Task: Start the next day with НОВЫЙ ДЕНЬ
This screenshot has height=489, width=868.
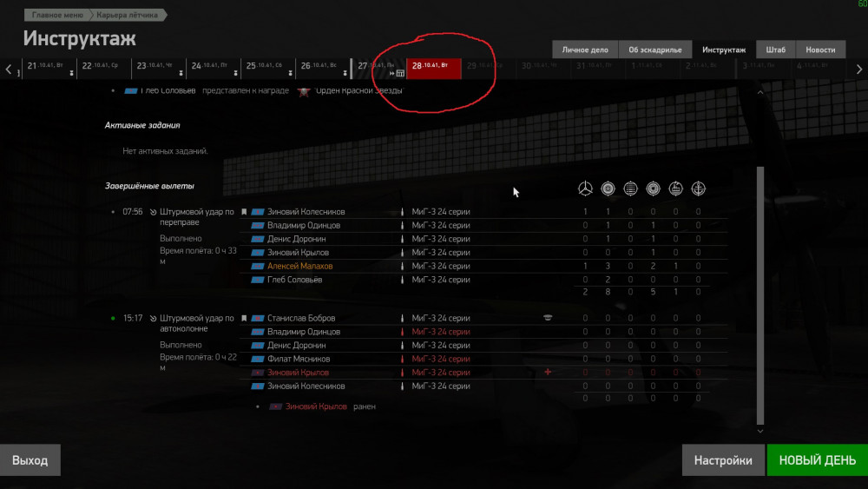Action: pyautogui.click(x=818, y=460)
